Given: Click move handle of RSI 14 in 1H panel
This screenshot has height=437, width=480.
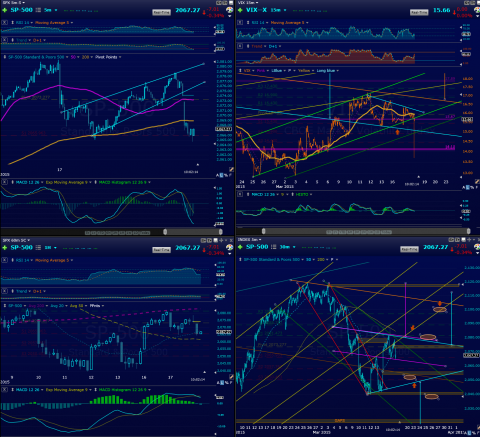Looking at the screenshot, I should point(13,260).
